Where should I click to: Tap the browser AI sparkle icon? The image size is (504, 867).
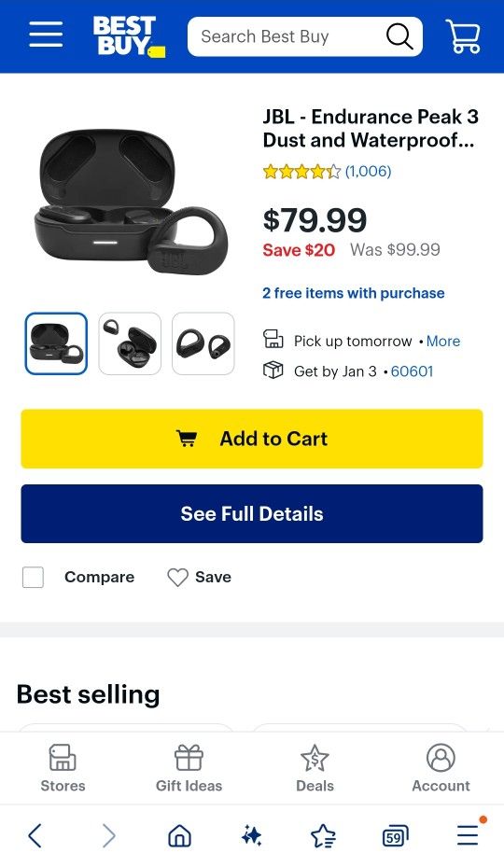(x=251, y=835)
